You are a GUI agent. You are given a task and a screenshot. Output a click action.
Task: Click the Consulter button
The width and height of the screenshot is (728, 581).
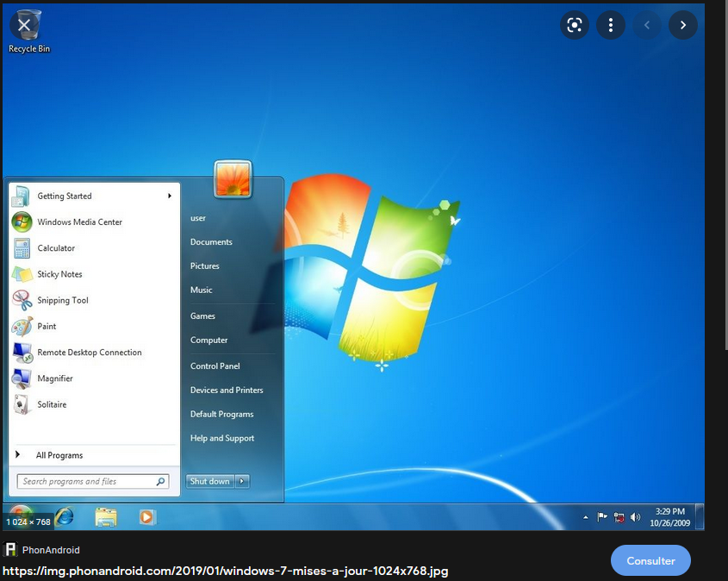point(650,560)
